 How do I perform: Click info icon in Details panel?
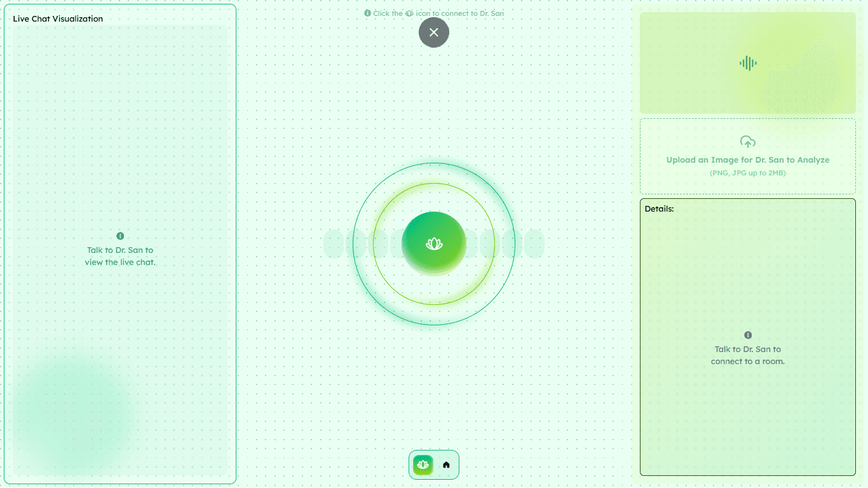(748, 335)
